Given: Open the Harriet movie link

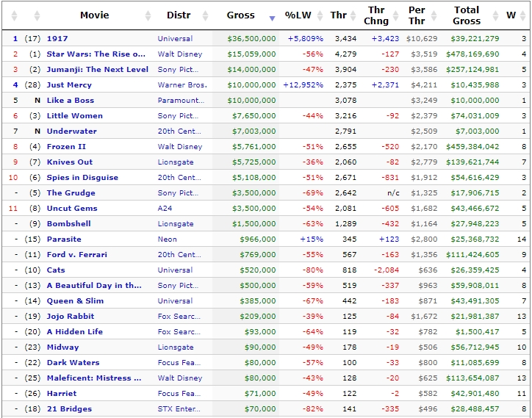Looking at the screenshot, I should (x=62, y=394).
